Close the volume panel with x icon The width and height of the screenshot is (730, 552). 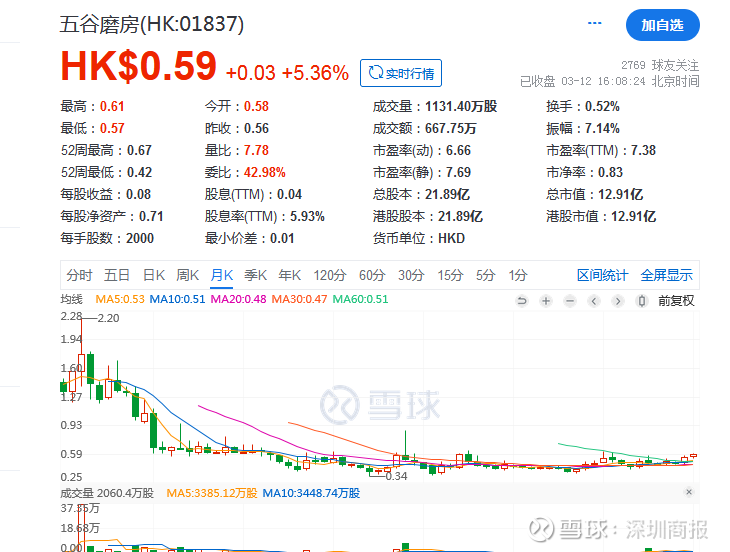tap(689, 492)
